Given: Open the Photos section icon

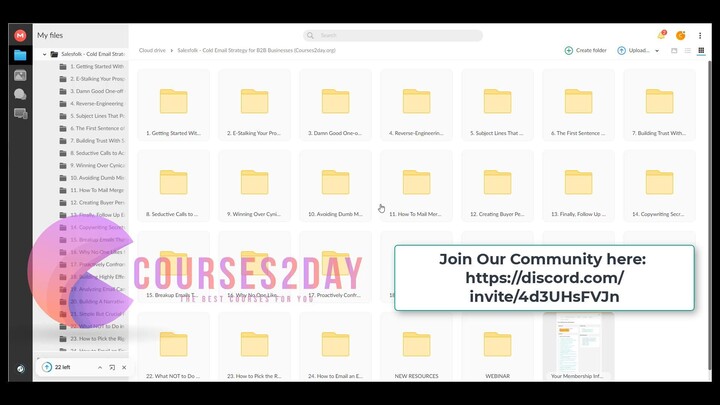Looking at the screenshot, I should pos(20,75).
